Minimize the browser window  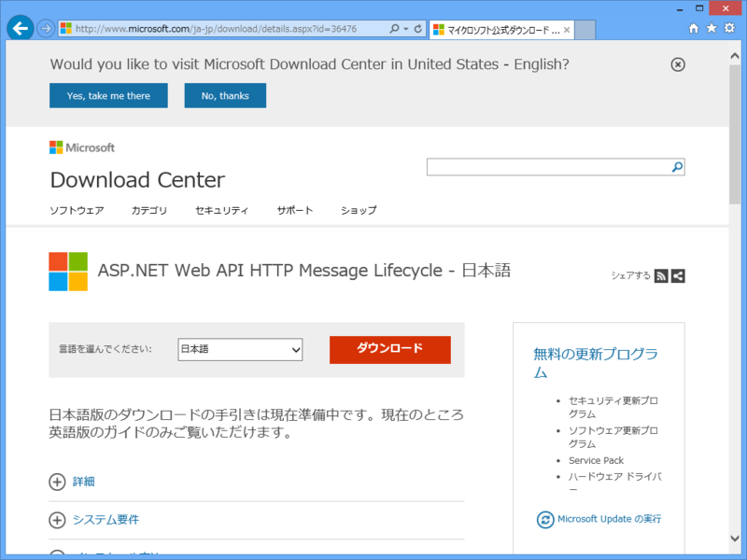click(x=680, y=8)
